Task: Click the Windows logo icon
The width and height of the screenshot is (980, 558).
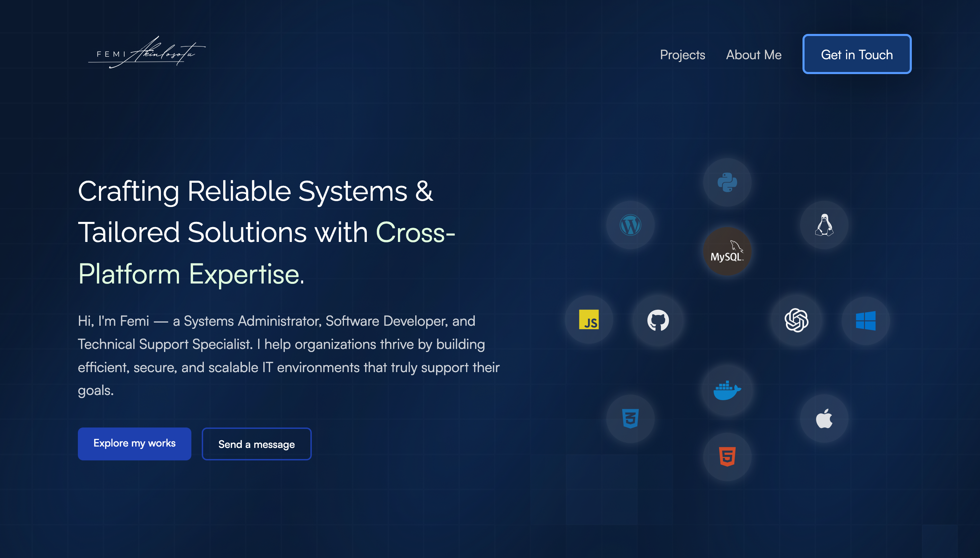Action: 865,321
